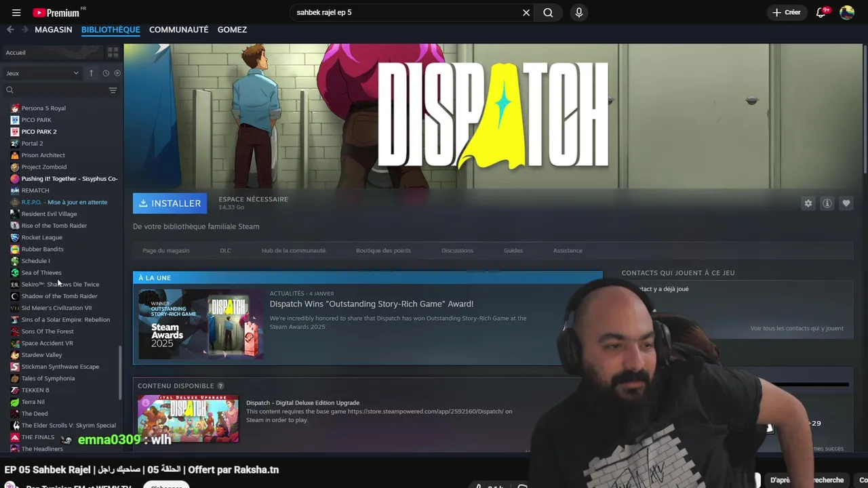The width and height of the screenshot is (868, 488).
Task: Add Dispatch to favorites heart icon
Action: 846,203
